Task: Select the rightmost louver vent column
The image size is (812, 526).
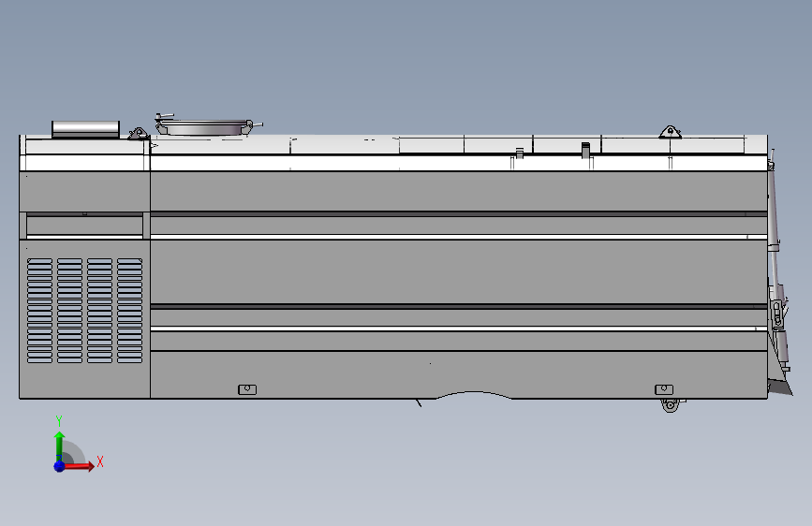Action: click(x=129, y=311)
